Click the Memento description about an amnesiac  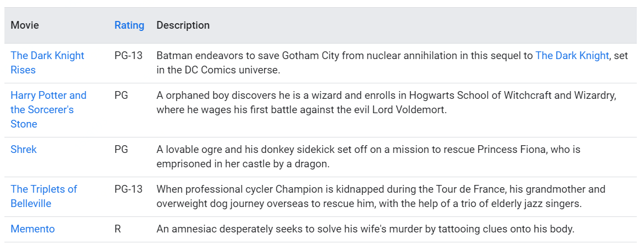tap(365, 229)
